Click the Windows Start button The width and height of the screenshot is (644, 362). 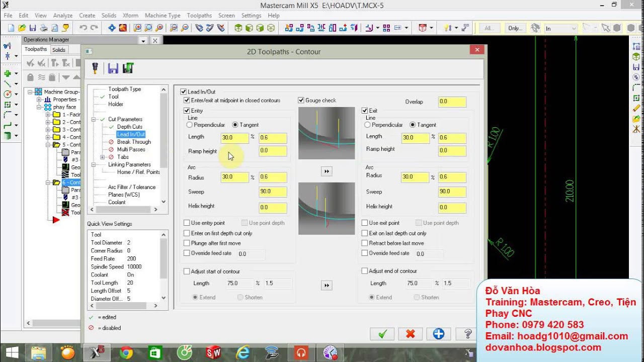[x=12, y=352]
